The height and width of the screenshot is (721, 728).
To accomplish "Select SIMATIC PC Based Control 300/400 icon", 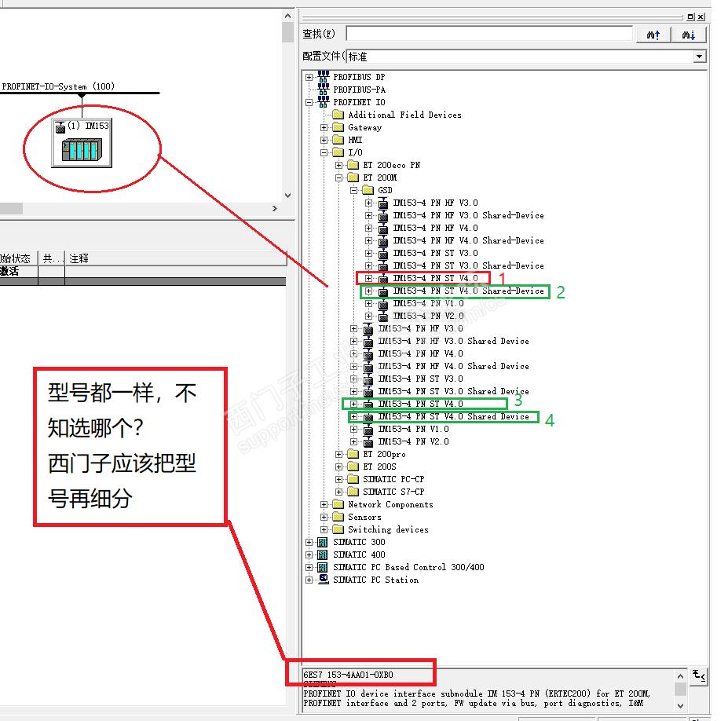I will [323, 567].
